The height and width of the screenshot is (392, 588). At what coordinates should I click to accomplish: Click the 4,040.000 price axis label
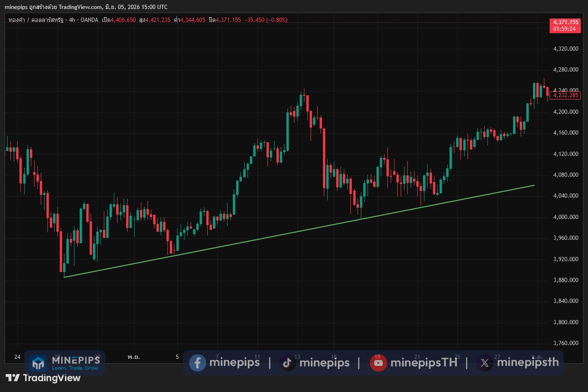pyautogui.click(x=566, y=196)
